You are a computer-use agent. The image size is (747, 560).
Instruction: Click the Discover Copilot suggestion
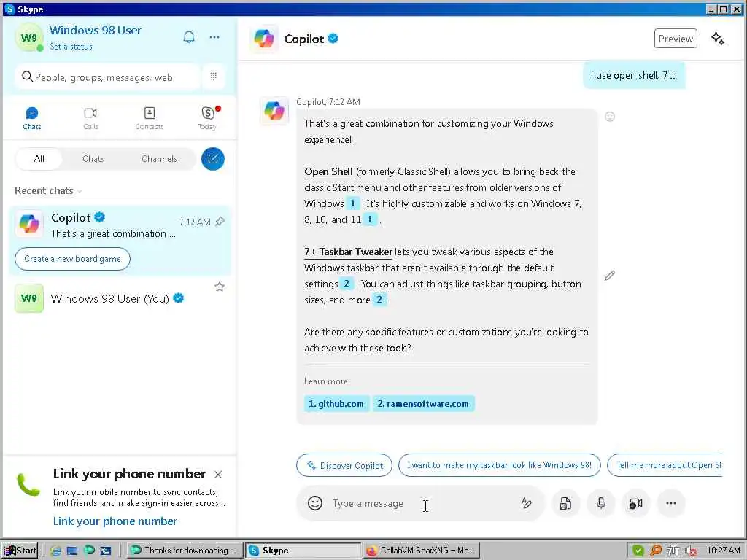[x=344, y=465]
